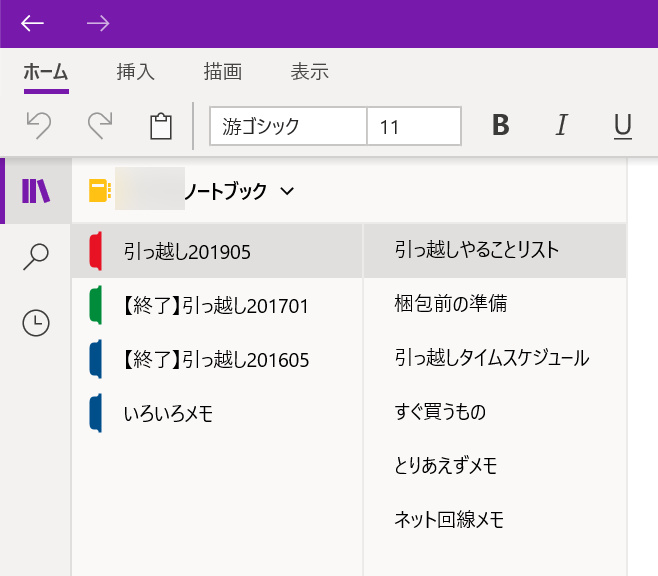Click the clipboard Paste icon
658x576 pixels.
tap(161, 126)
